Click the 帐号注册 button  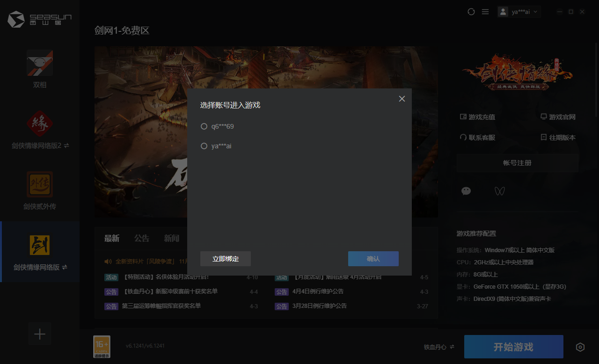518,163
